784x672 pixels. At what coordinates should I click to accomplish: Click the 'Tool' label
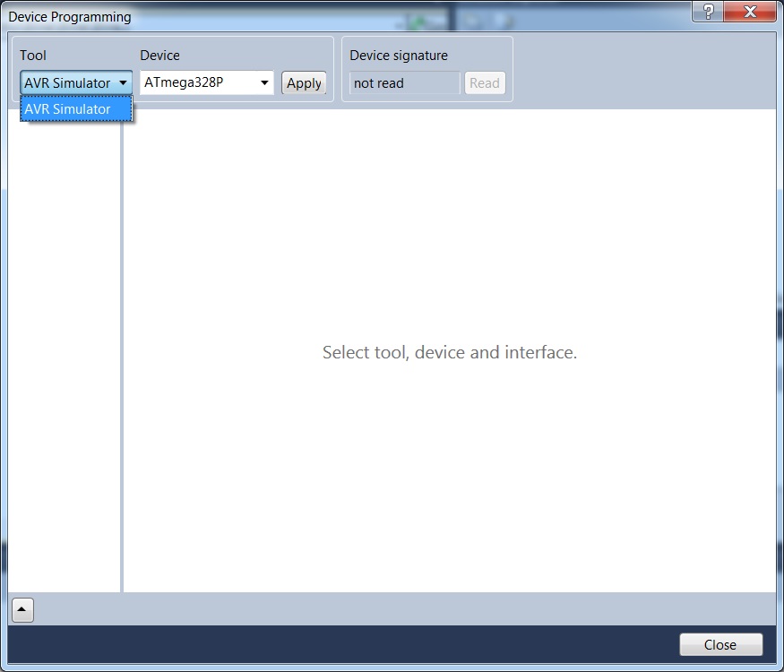coord(33,55)
